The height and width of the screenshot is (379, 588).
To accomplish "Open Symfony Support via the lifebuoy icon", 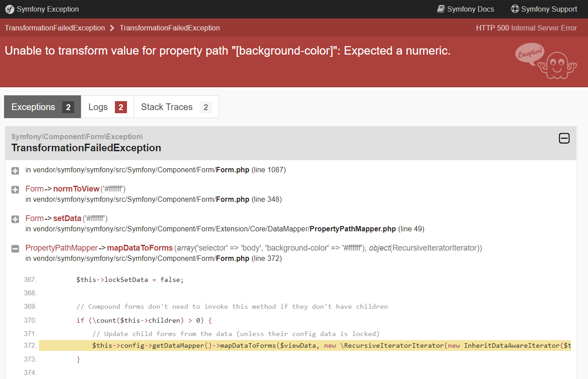I will tap(515, 9).
